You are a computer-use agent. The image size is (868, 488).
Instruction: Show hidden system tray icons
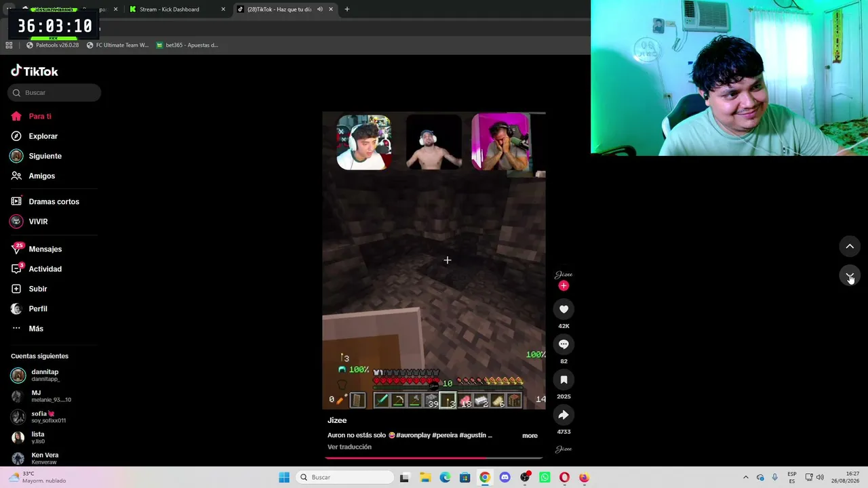(746, 478)
